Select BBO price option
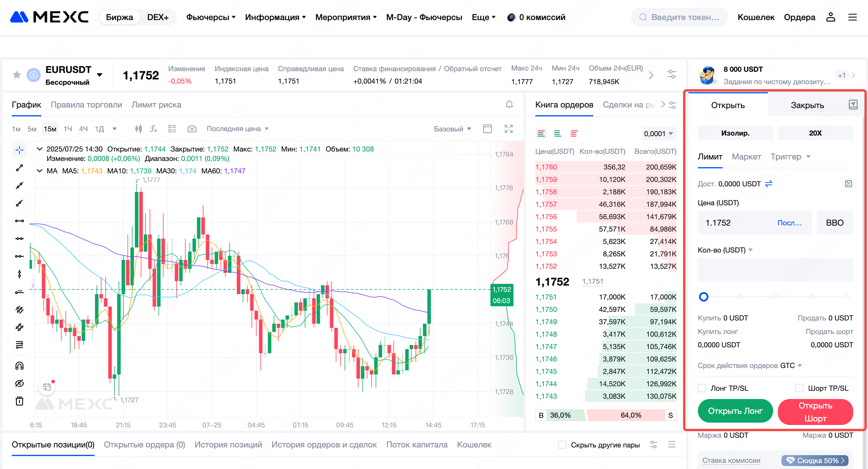Screen dimensions: 868x469 pyautogui.click(x=835, y=222)
